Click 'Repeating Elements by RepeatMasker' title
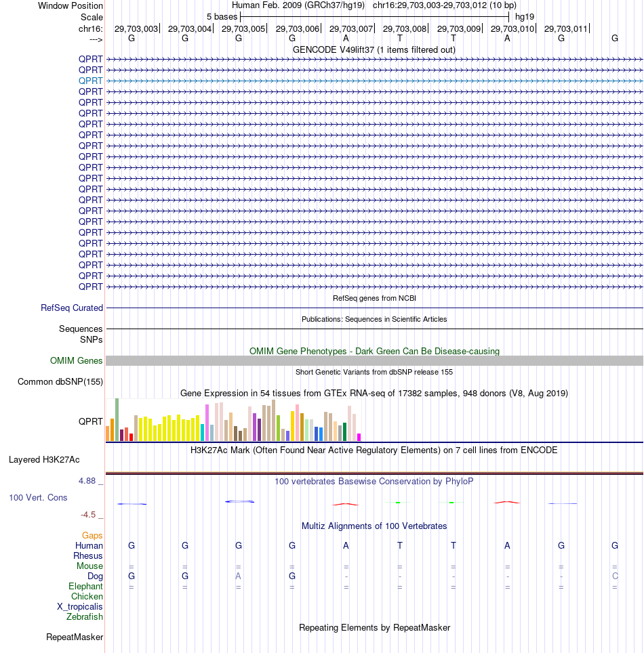Viewport: 644px width, 653px height. (375, 627)
